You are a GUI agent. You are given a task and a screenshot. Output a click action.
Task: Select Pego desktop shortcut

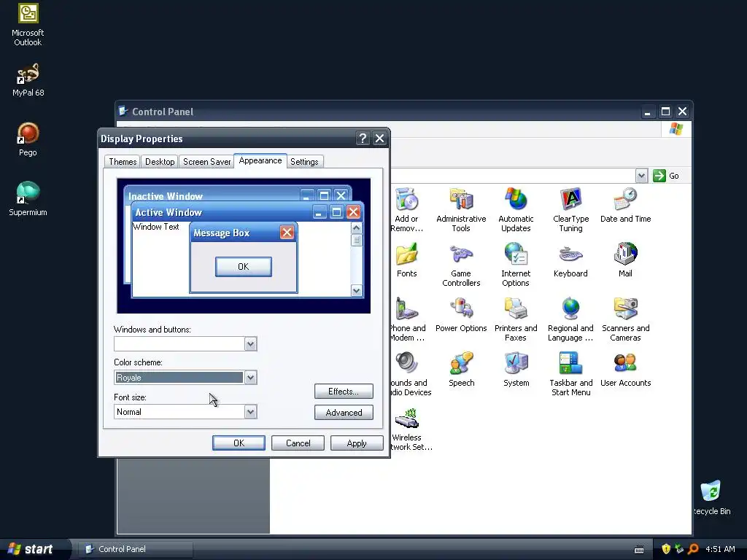[28, 139]
